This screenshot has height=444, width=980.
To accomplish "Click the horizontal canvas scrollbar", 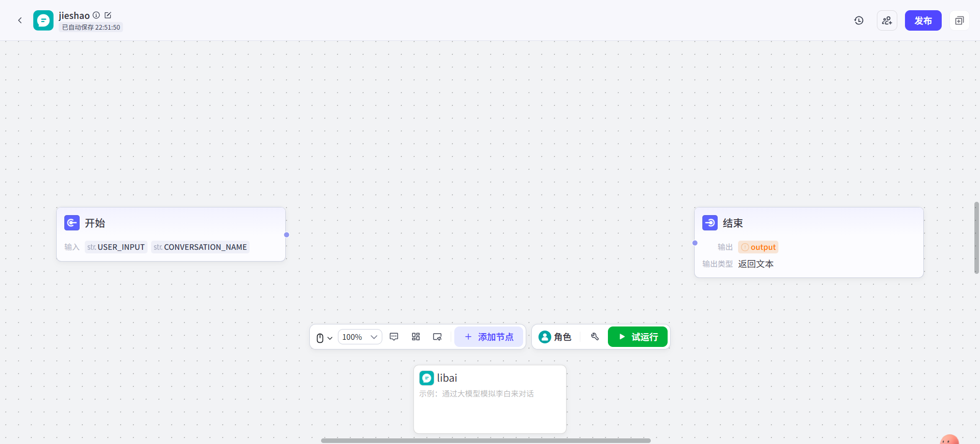I will point(485,440).
